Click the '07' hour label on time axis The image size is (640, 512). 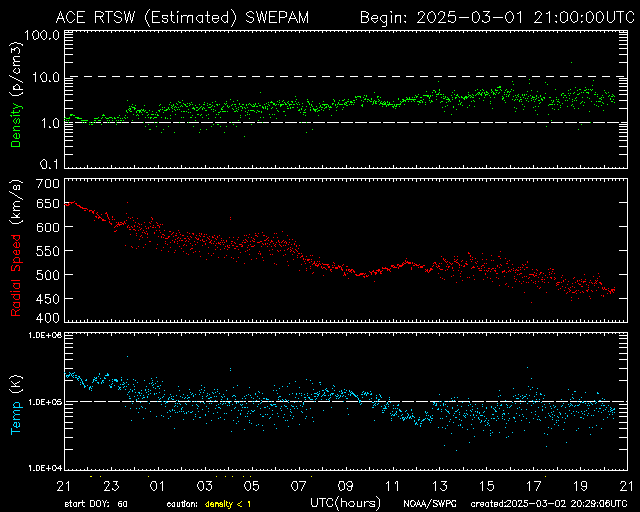tap(298, 486)
